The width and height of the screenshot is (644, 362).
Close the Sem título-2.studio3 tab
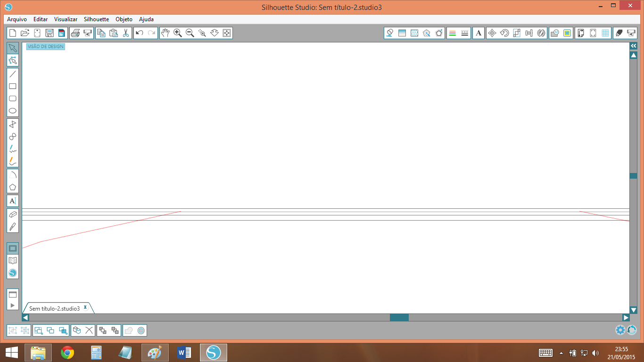[85, 307]
